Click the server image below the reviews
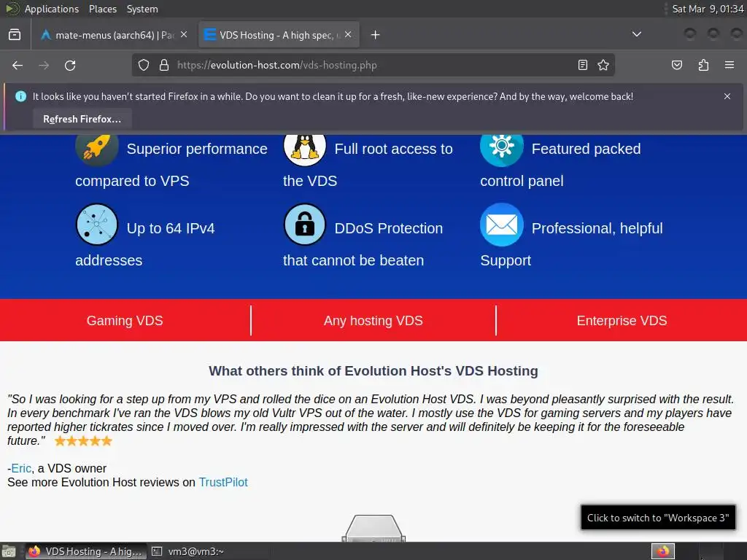The image size is (747, 560). coord(373,528)
